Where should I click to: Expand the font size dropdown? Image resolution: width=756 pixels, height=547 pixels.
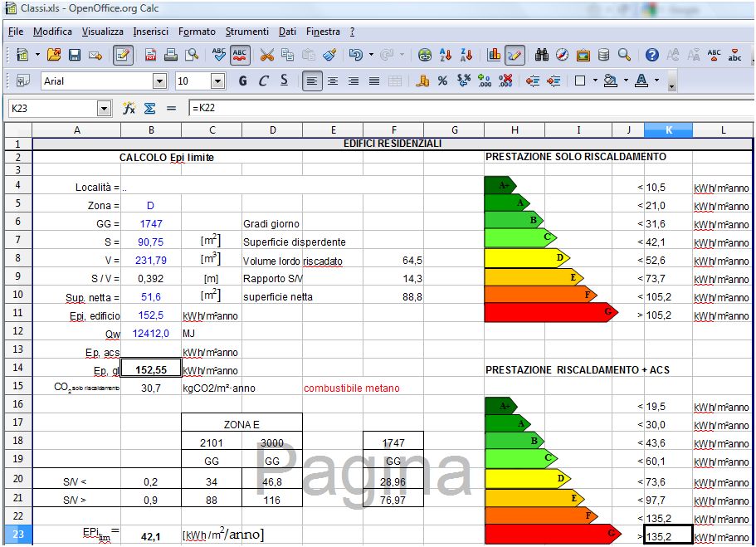tap(218, 81)
